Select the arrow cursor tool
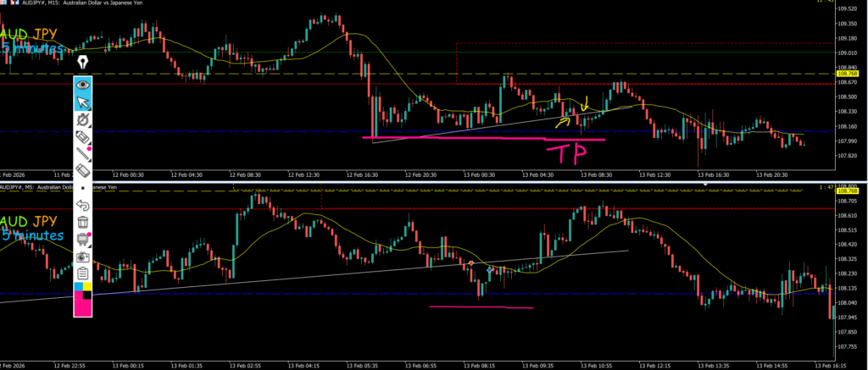This screenshot has width=868, height=370. pos(83,103)
